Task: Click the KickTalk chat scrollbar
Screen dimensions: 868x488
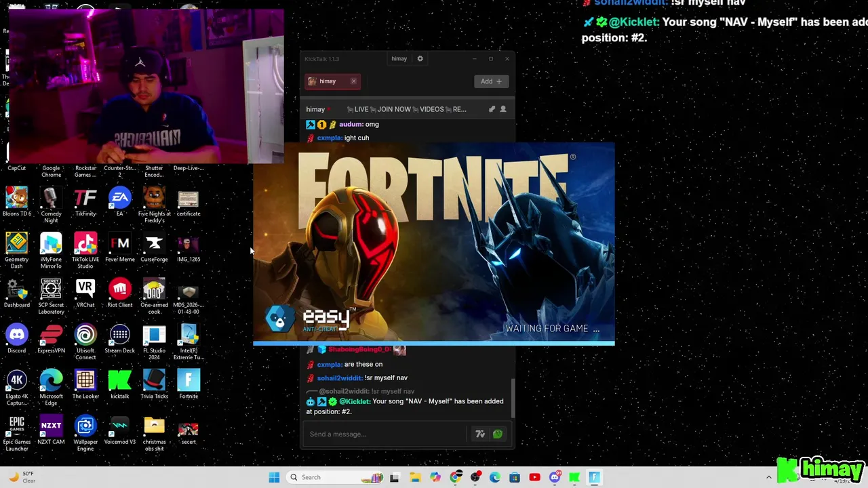Action: coord(513,398)
